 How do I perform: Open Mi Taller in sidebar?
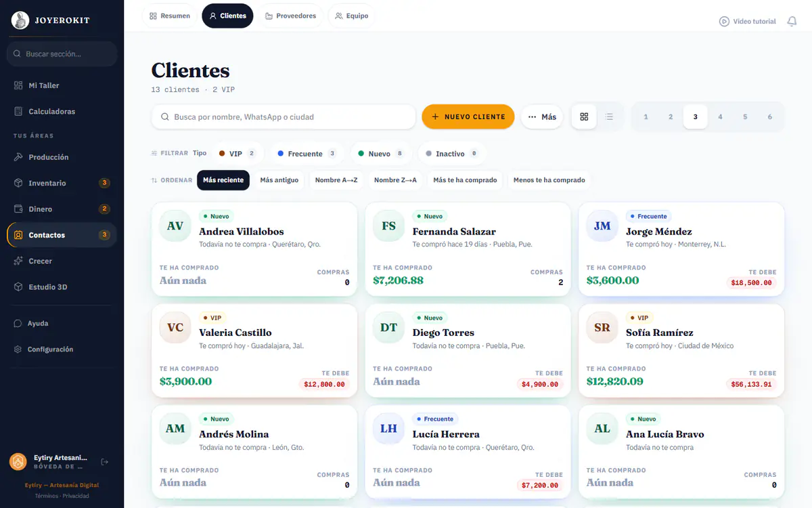click(62, 85)
